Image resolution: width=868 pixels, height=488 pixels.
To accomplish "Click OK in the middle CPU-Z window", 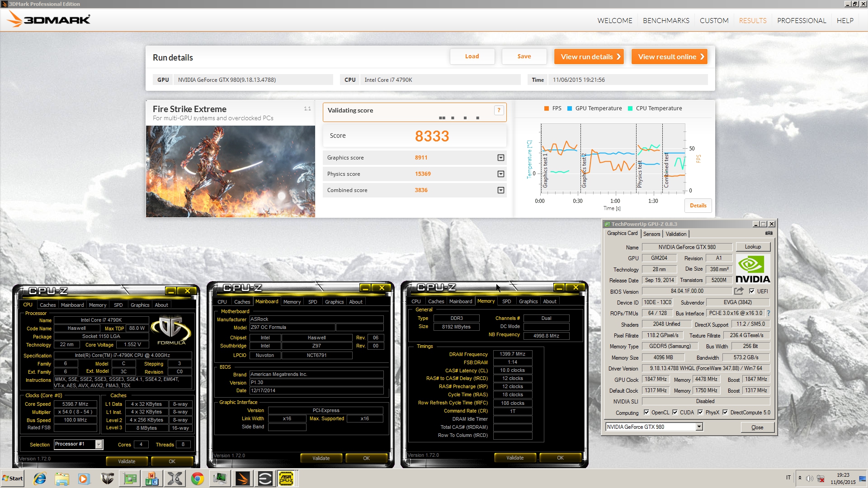I will 366,458.
